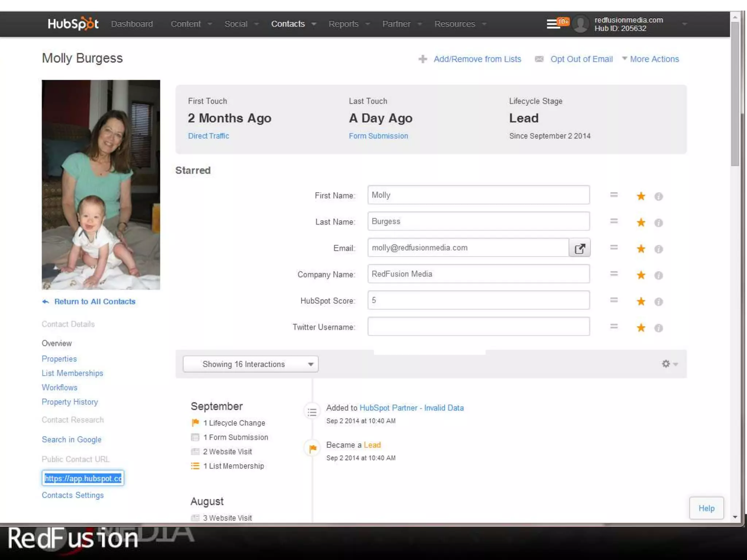This screenshot has width=747, height=560.
Task: Click HubSpot logo in navigation bar
Action: (x=73, y=24)
